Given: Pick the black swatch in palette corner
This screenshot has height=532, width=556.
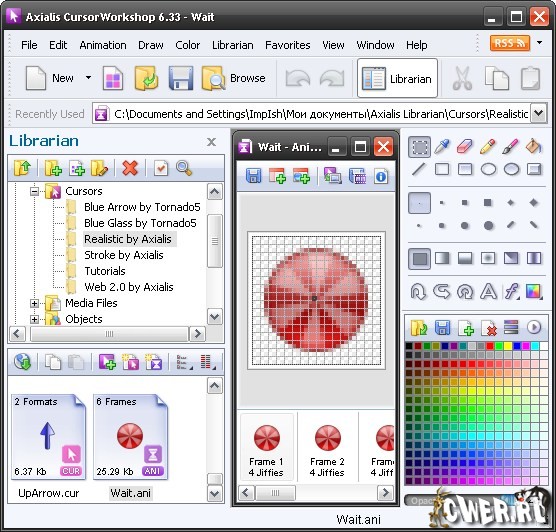Looking at the screenshot, I should coord(409,346).
